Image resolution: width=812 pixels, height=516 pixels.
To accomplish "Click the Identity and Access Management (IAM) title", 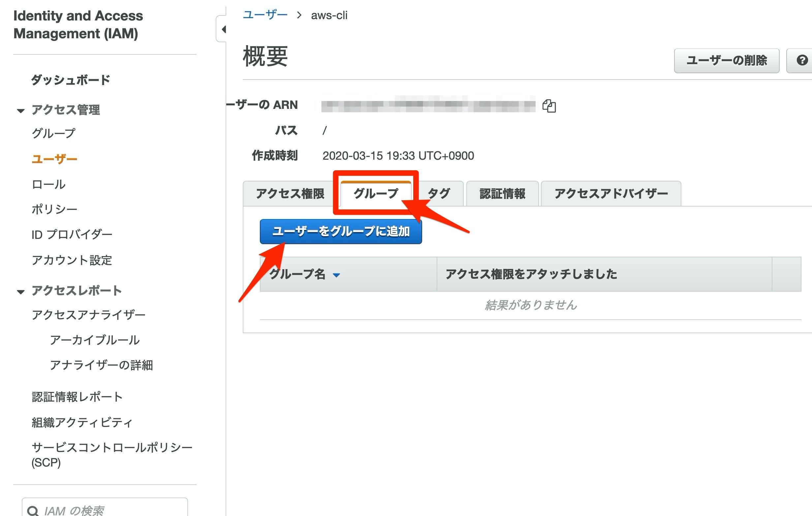I will [x=78, y=25].
